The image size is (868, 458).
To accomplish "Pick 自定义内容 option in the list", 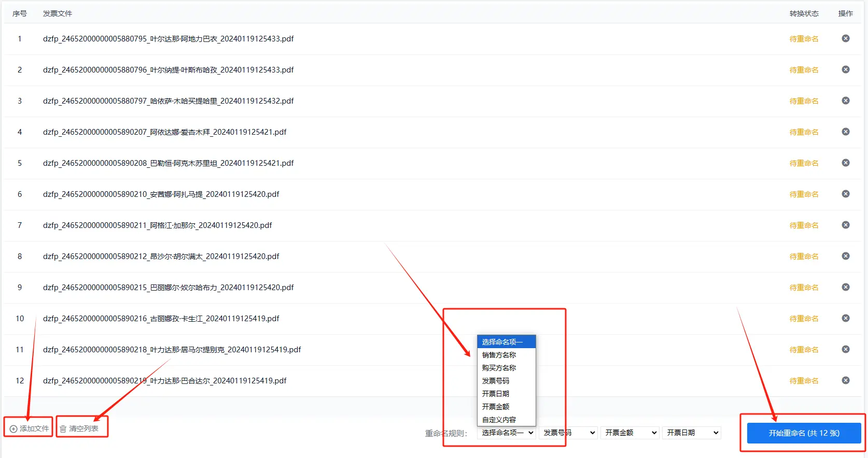I will point(499,420).
